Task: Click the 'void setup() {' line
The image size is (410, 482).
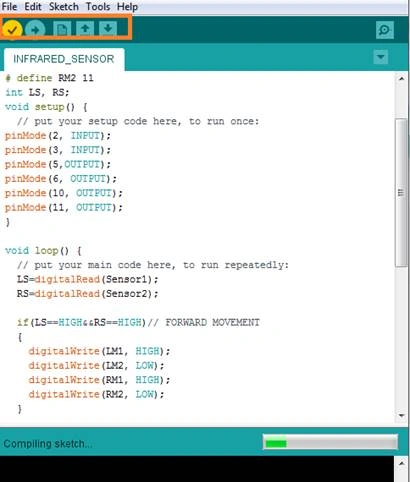Action: (46, 107)
